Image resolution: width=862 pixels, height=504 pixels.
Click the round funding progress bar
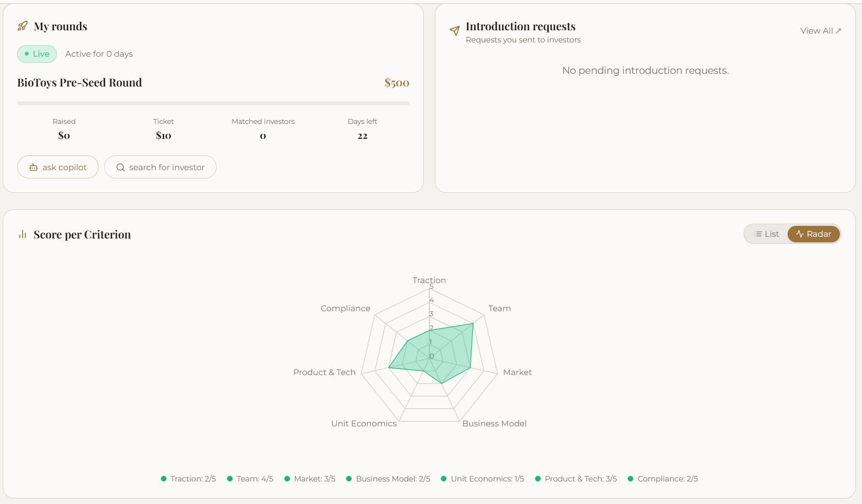pyautogui.click(x=213, y=103)
